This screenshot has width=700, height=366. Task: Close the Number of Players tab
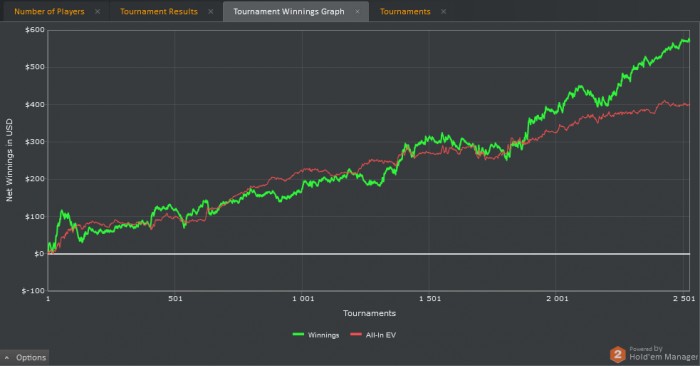tap(97, 12)
